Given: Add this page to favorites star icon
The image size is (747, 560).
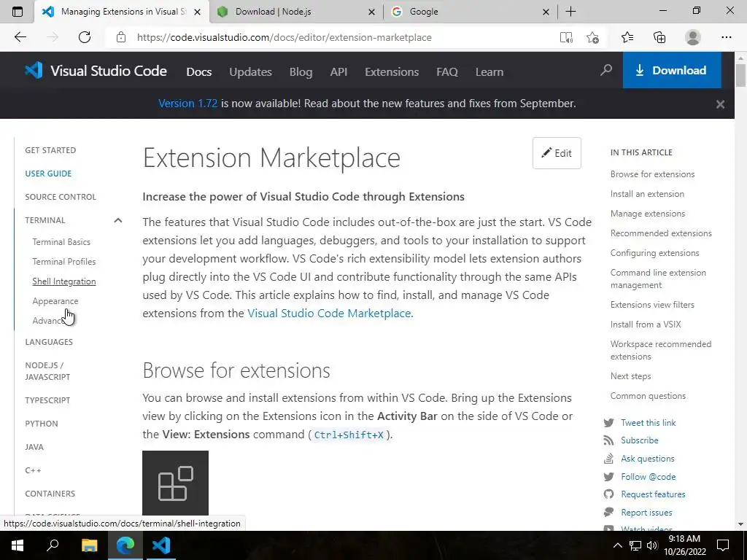Looking at the screenshot, I should 592,38.
